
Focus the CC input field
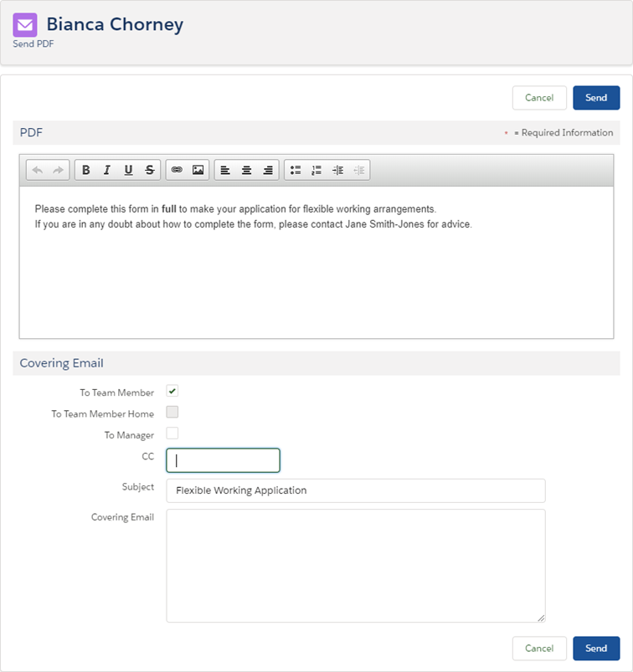tap(223, 460)
